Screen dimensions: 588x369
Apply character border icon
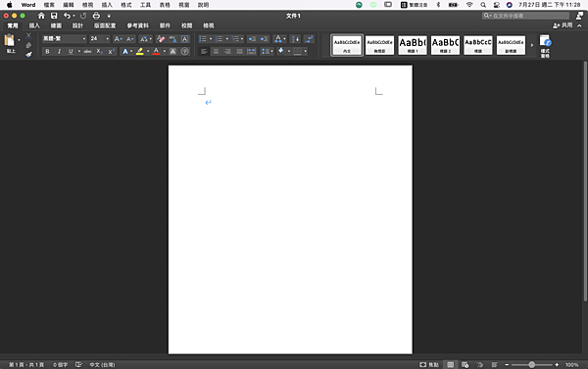point(185,39)
